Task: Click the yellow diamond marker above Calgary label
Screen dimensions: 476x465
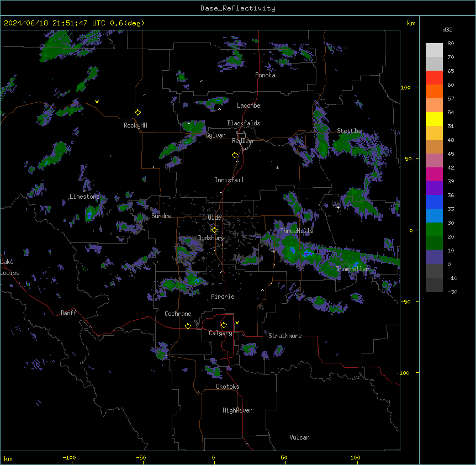Action: 224,325
